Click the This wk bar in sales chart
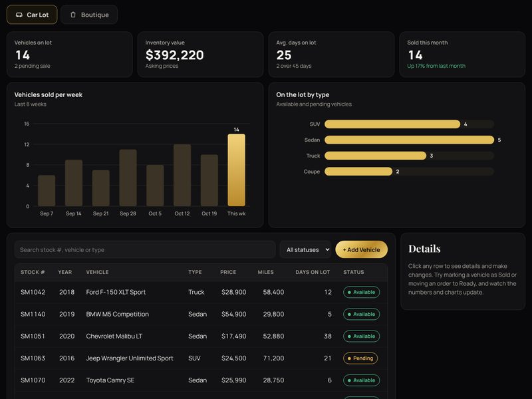The image size is (532, 399). [x=237, y=170]
